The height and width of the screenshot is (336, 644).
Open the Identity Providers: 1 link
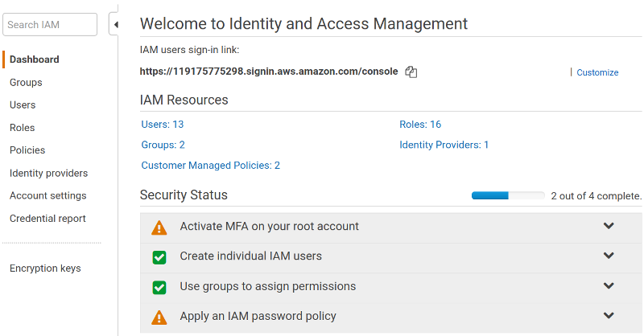[444, 145]
